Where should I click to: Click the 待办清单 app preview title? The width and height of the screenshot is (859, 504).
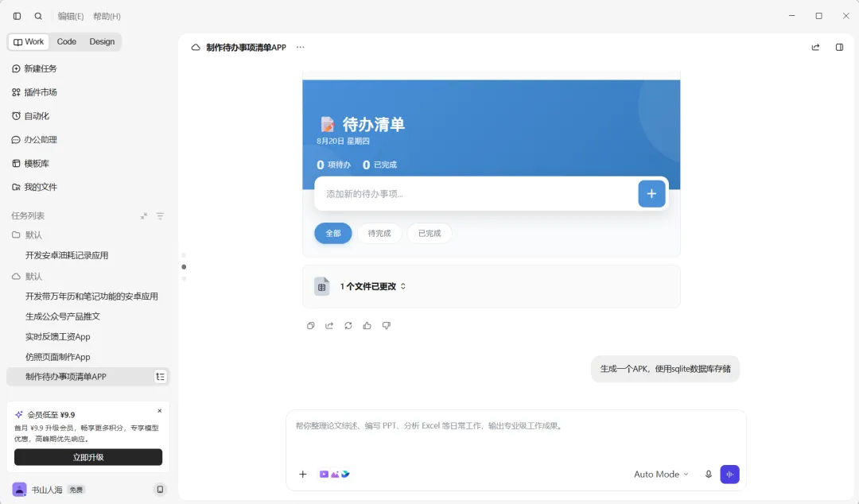pos(374,124)
